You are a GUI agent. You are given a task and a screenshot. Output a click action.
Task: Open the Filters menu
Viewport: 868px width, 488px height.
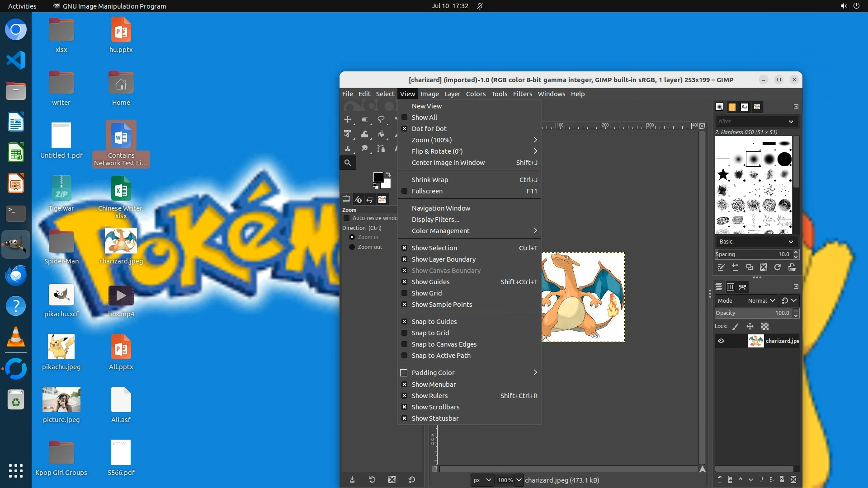click(522, 94)
